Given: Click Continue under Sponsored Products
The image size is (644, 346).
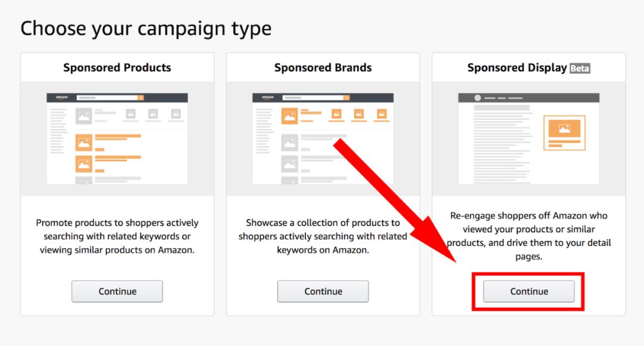Looking at the screenshot, I should [x=117, y=291].
